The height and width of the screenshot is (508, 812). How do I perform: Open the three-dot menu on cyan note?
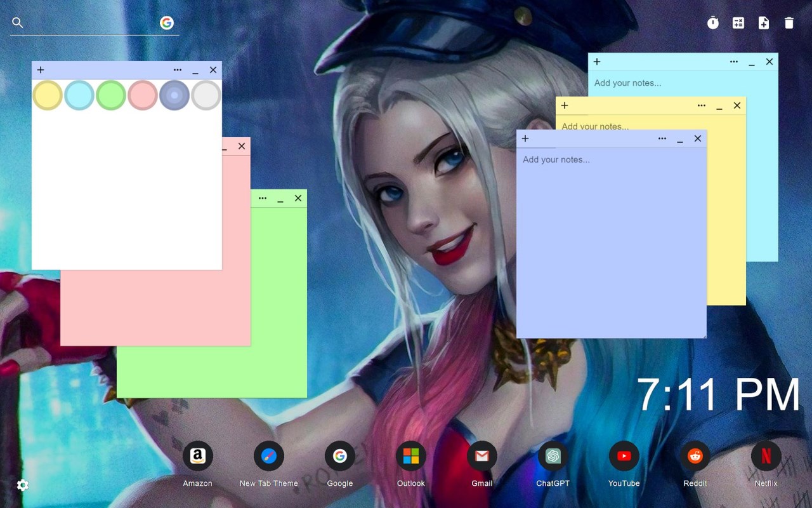(734, 62)
